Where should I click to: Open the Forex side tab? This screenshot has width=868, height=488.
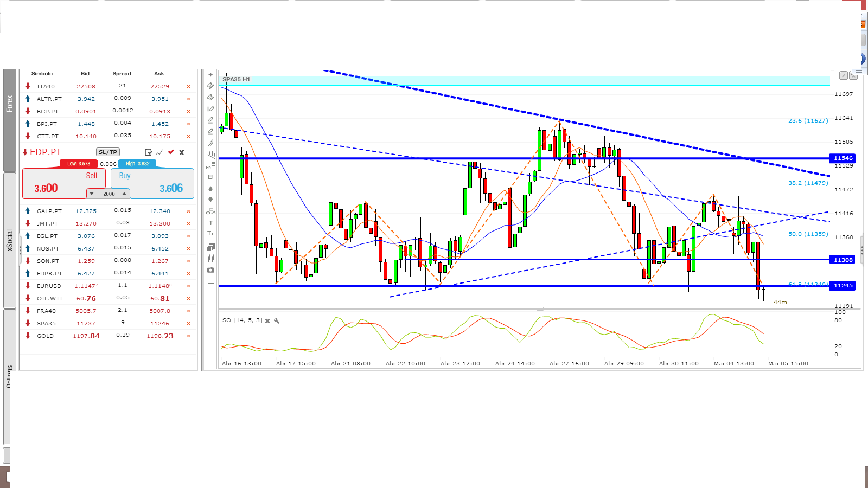(10, 120)
